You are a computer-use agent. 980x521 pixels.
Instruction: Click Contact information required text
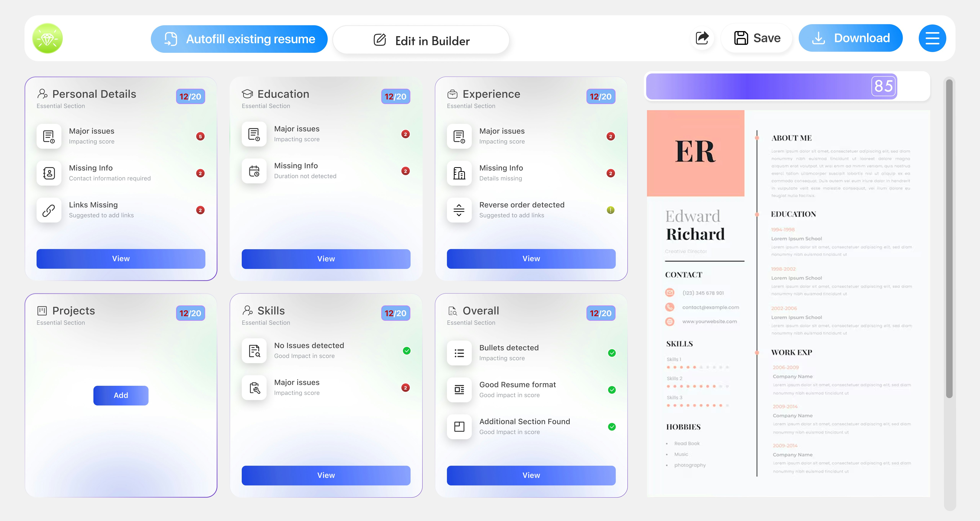tap(109, 179)
